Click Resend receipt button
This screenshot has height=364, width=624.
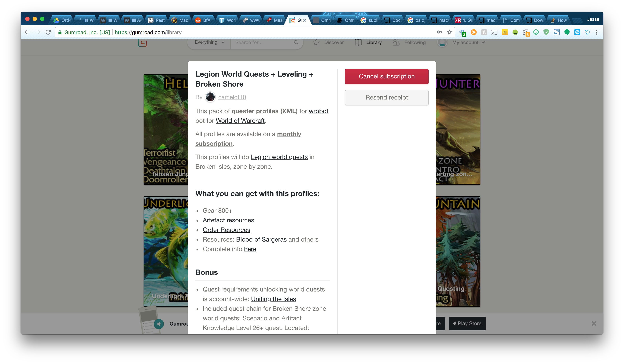tap(387, 97)
